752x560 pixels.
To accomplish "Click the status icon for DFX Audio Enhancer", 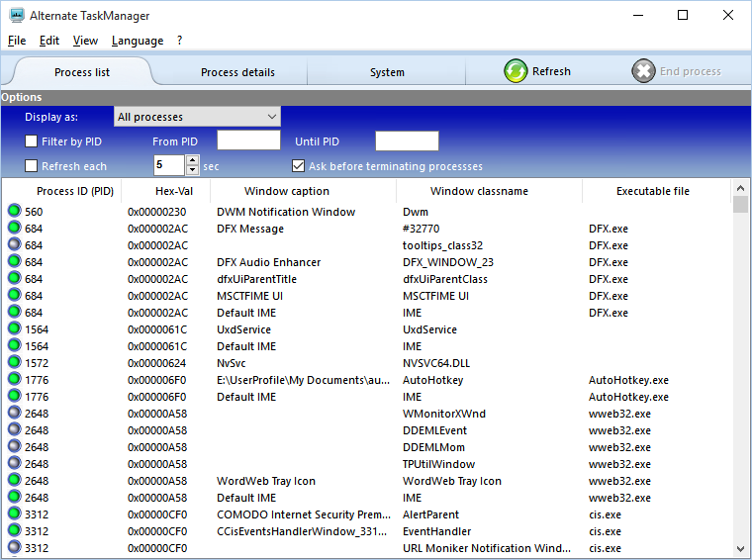I will 15,261.
